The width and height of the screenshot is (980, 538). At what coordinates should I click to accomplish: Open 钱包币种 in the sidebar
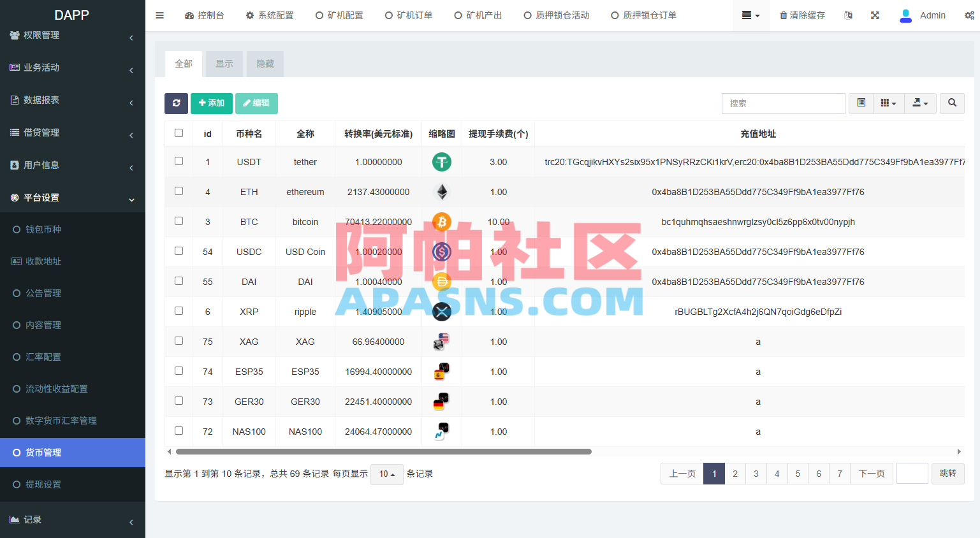(73, 229)
